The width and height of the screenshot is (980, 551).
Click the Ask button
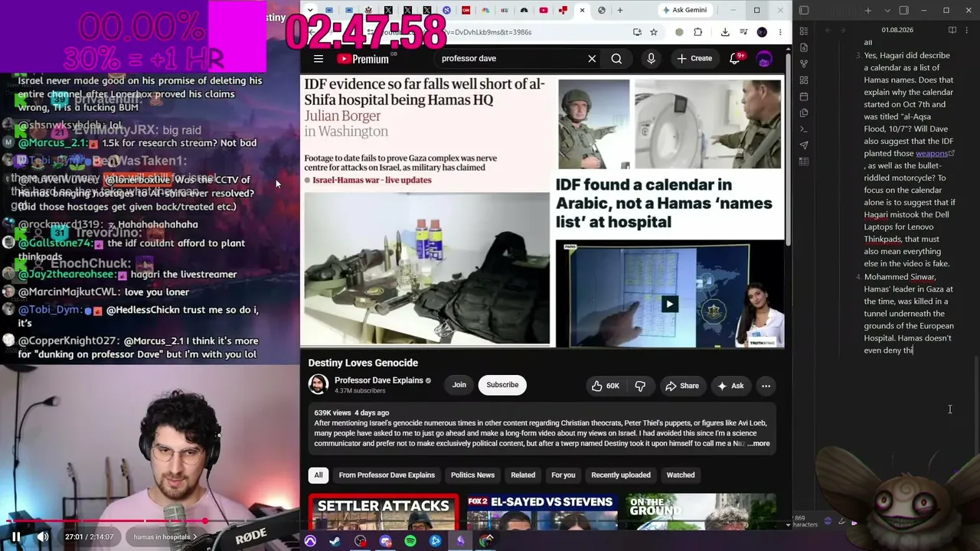coord(730,386)
